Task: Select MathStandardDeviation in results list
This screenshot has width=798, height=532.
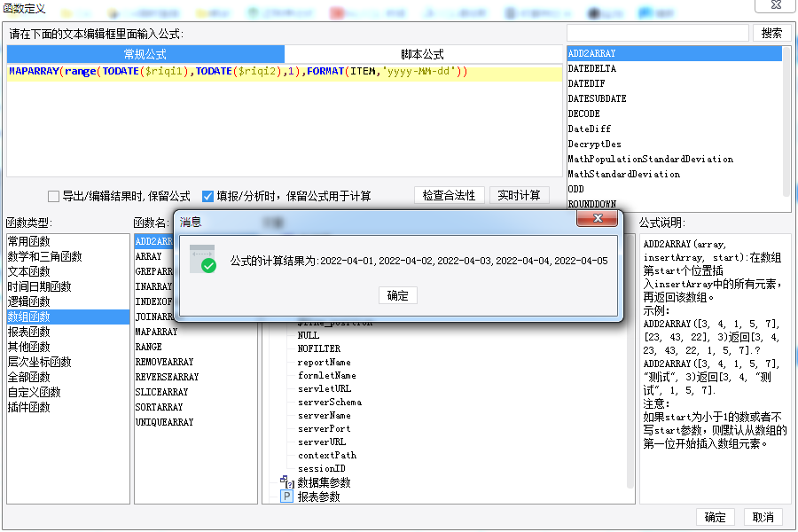Action: coord(675,174)
